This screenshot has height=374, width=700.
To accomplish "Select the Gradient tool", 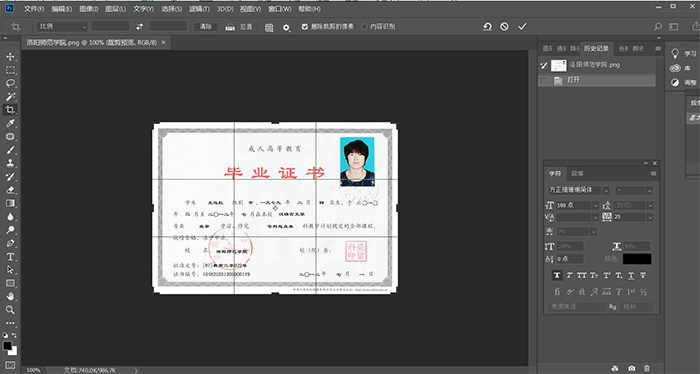I will coord(10,204).
